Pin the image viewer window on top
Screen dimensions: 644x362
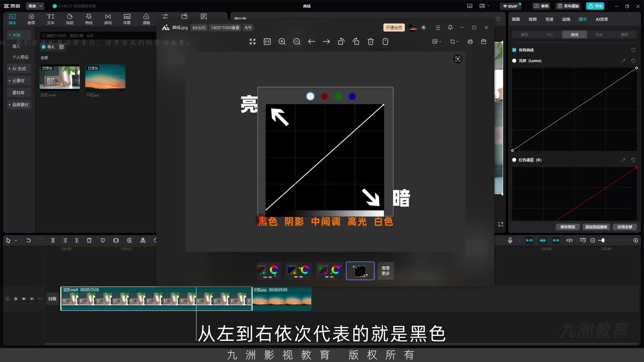tap(450, 27)
